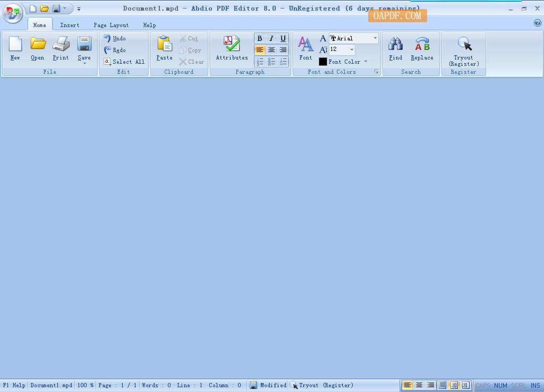
Task: Click Cut in the Clipboard group
Action: [x=189, y=38]
